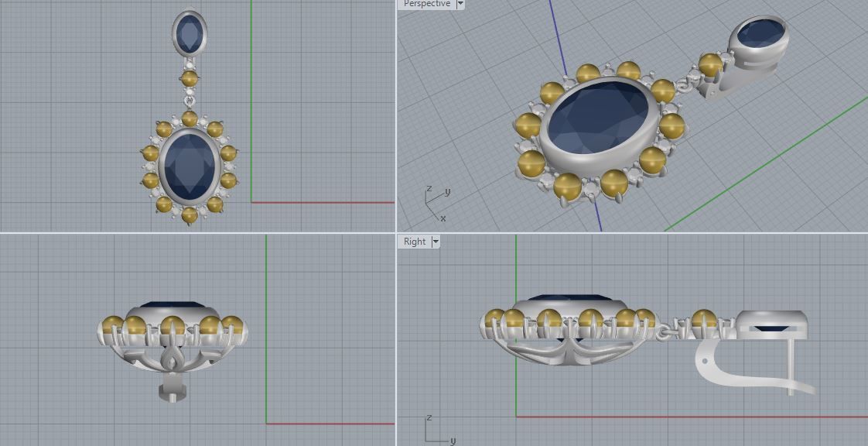Select the large blue gem in the top-view viewport
Viewport: 868px width, 446px height.
point(190,166)
